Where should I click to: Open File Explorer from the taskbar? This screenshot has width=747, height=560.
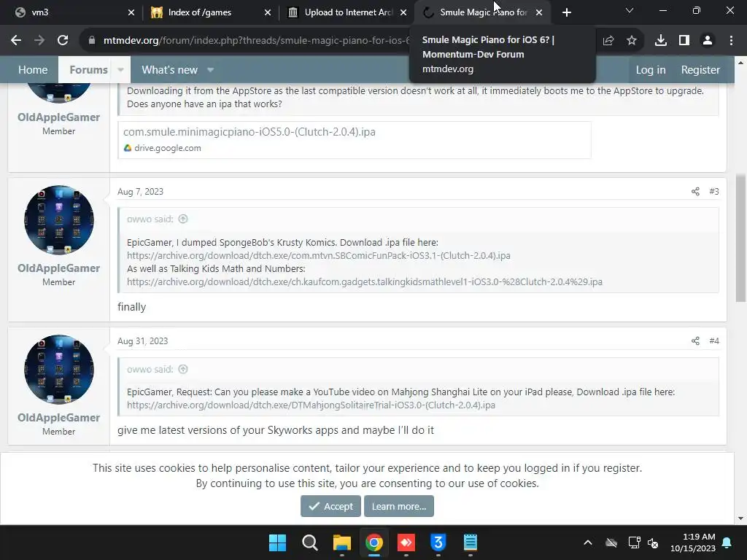[x=341, y=542]
